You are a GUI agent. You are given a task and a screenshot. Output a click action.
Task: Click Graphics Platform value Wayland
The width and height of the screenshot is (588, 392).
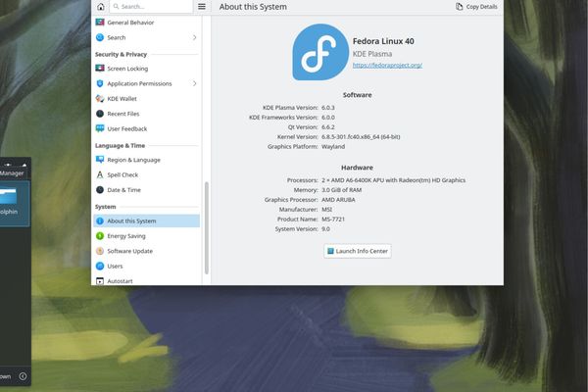pyautogui.click(x=333, y=147)
